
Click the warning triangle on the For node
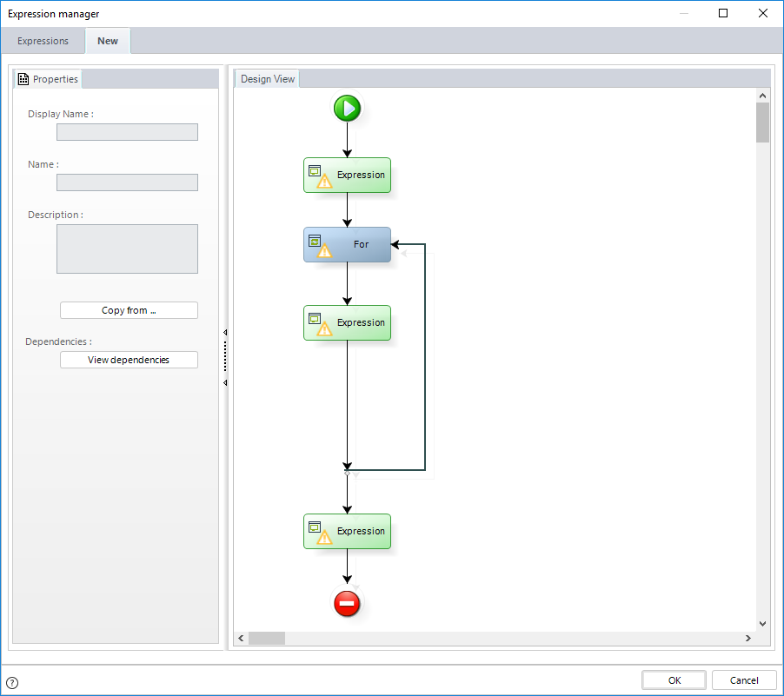[324, 250]
